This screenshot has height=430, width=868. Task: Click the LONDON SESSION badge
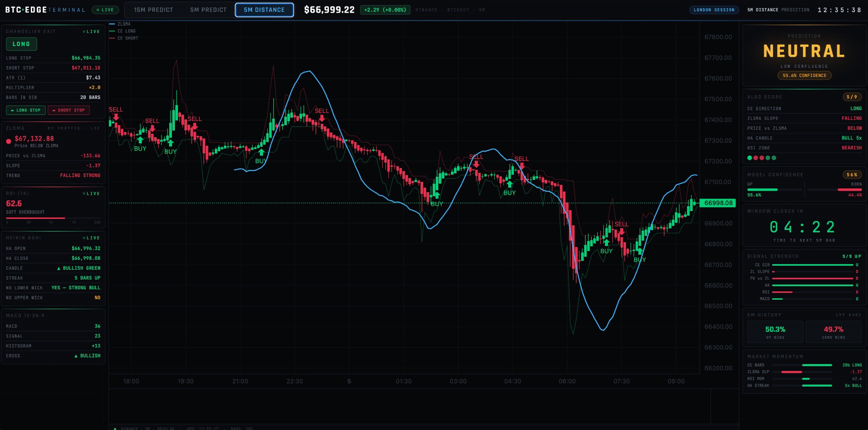click(714, 10)
